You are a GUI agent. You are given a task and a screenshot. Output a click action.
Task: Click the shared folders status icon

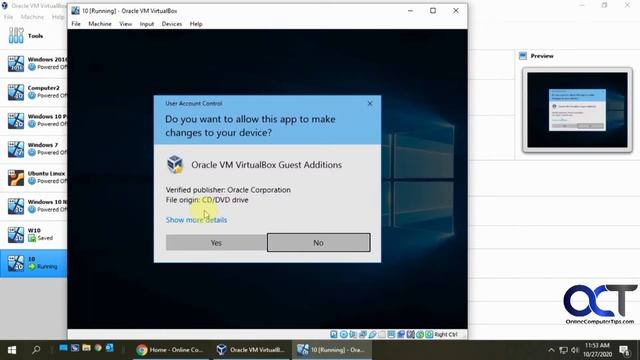[x=382, y=334]
